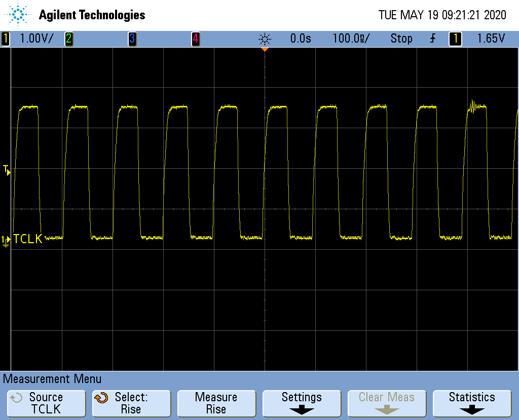Click the sunburst icon beside the time delay
The height and width of the screenshot is (420, 519).
265,39
